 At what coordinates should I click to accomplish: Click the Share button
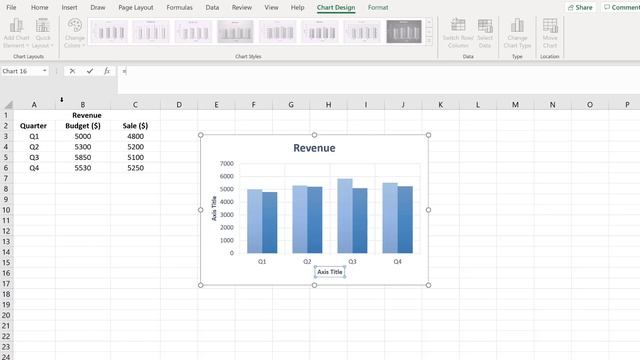580,7
